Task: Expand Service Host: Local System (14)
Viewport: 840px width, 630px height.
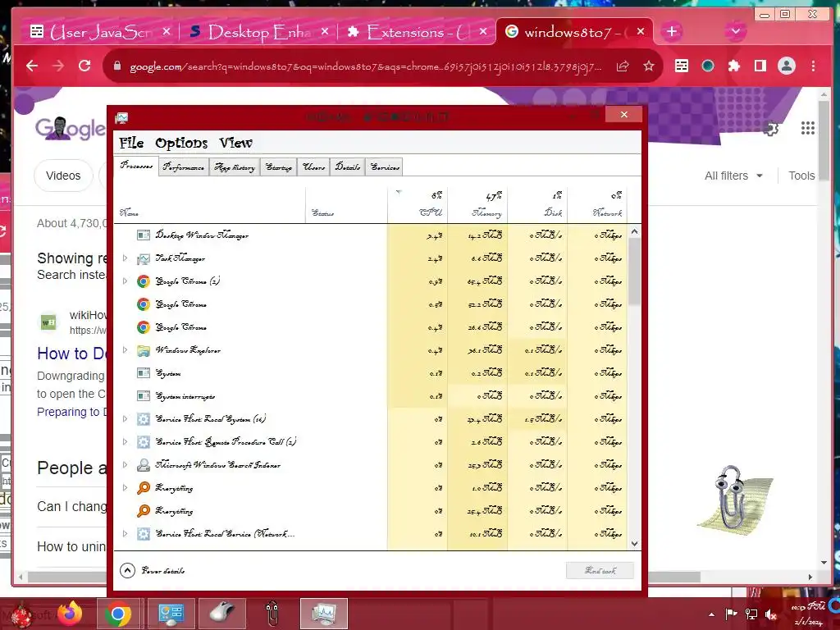Action: [125, 419]
